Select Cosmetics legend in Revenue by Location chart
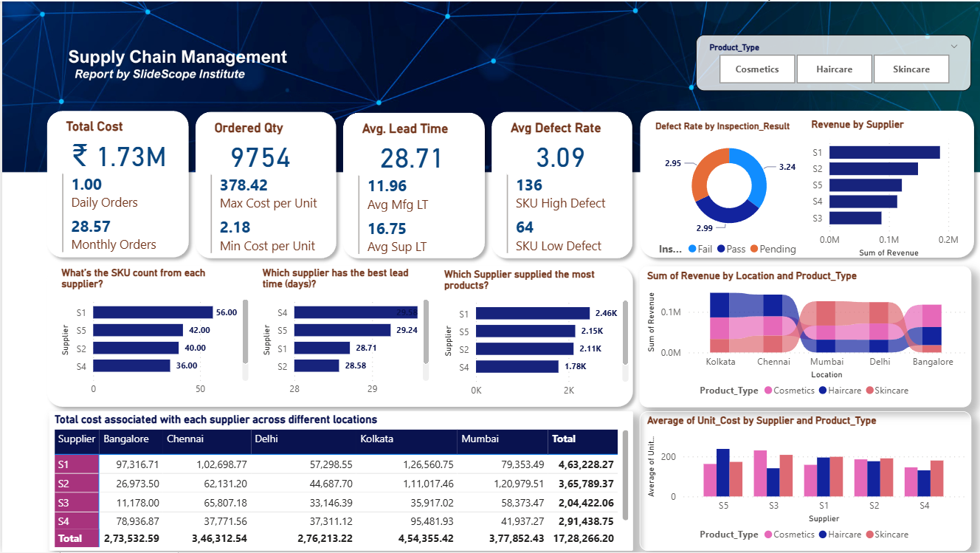The image size is (980, 553). click(768, 390)
